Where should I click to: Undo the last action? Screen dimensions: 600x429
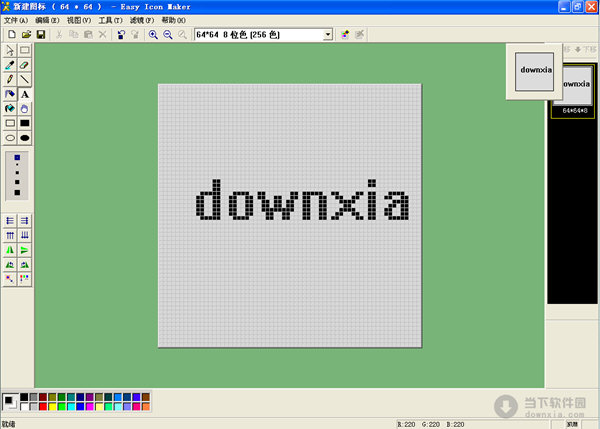tap(121, 34)
